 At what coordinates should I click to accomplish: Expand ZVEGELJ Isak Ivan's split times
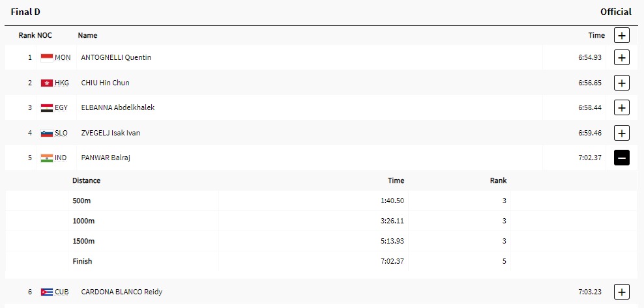tap(622, 133)
